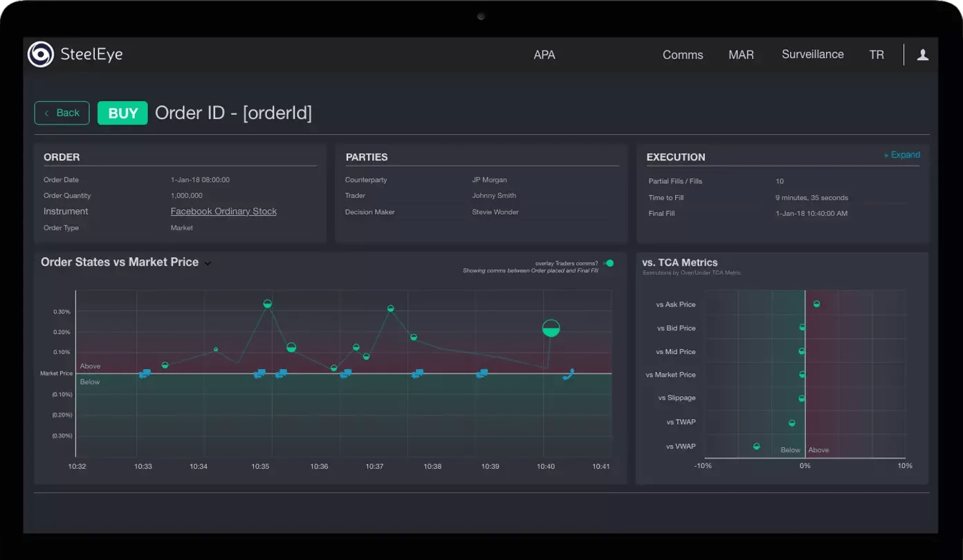This screenshot has height=560, width=963.
Task: Click the vs TWAP data point marker
Action: [x=792, y=423]
